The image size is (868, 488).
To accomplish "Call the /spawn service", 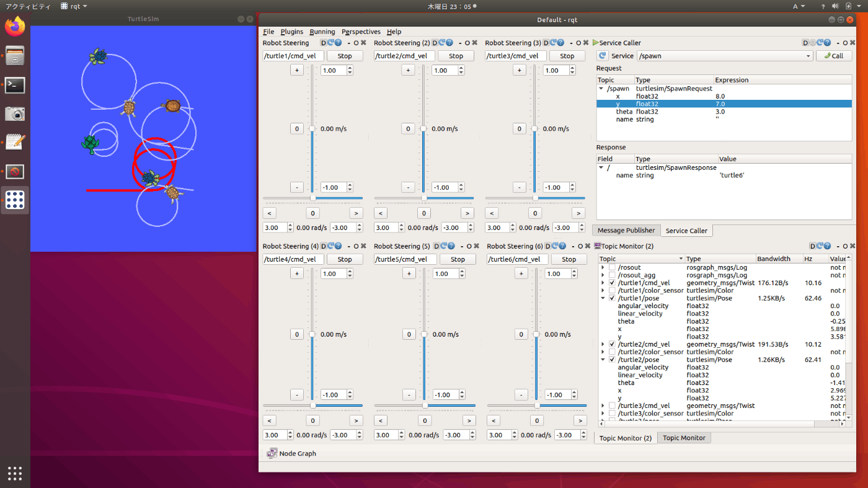I will coord(834,56).
